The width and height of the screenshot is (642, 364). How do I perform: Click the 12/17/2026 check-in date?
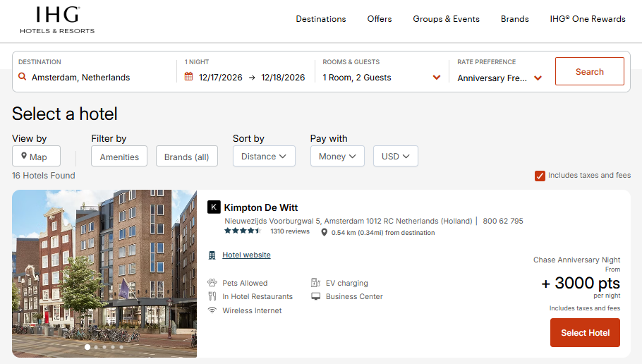tap(220, 78)
